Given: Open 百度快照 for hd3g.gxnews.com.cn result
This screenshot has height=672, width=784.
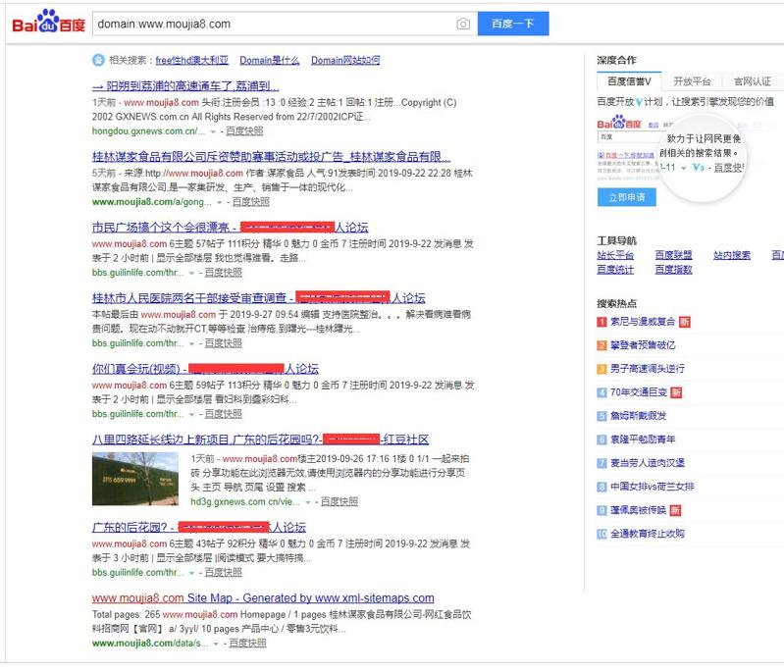Looking at the screenshot, I should click(339, 501).
